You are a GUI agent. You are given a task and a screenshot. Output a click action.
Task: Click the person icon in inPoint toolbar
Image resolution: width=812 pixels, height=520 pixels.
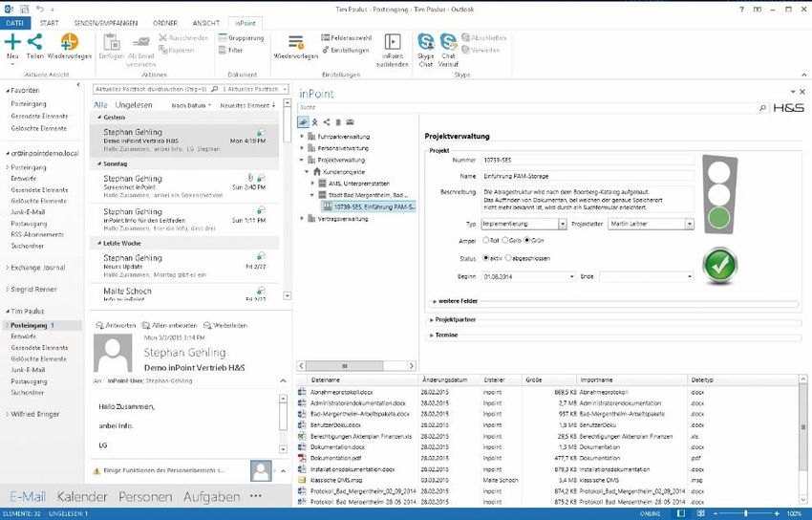314,122
